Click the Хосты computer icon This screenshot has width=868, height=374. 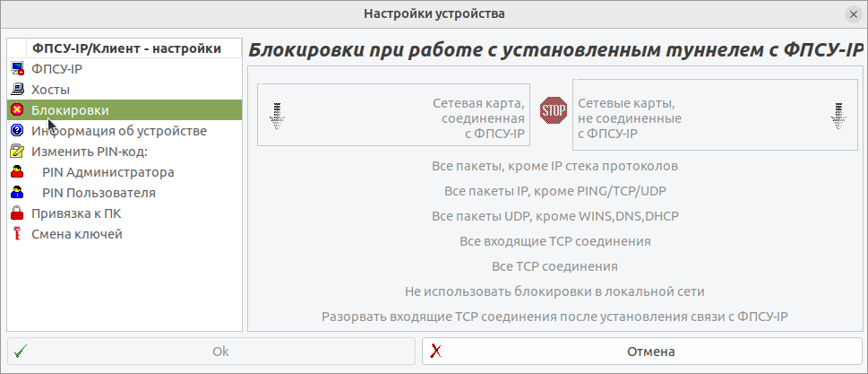(x=17, y=90)
